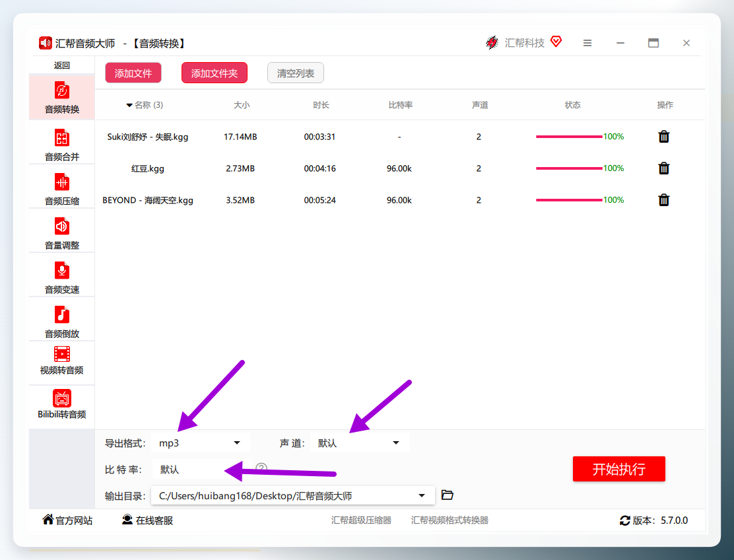Open the 汇帮超级压缩器 link
This screenshot has width=734, height=560.
[361, 520]
